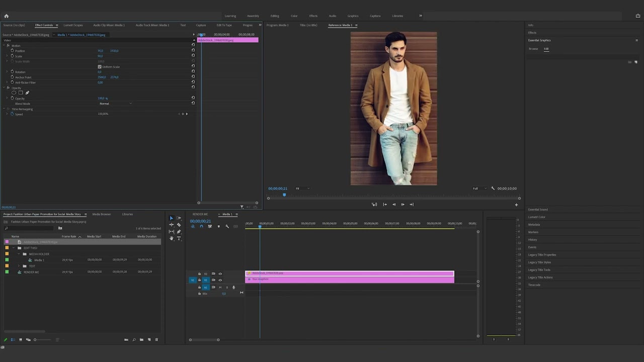Adjust the Project panel thumbnail zoom slider
Screen dimensions: 644x362
(x=43, y=340)
